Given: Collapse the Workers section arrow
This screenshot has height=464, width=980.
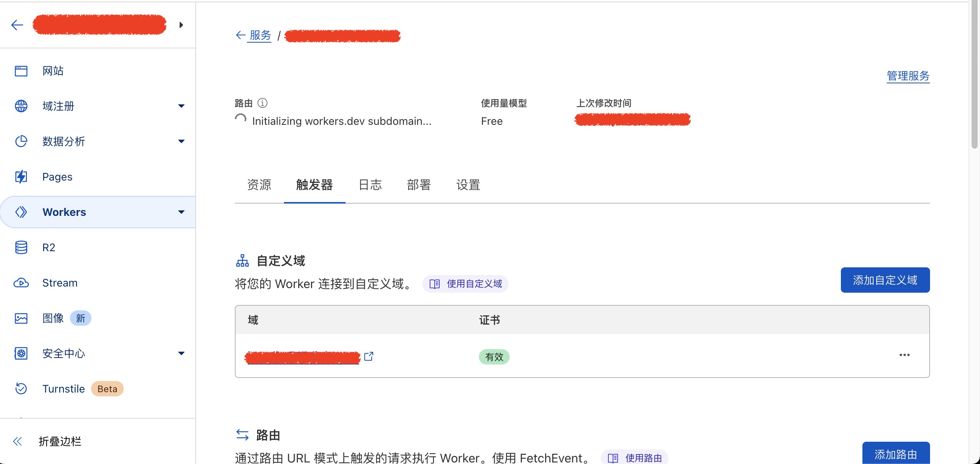Looking at the screenshot, I should click(x=181, y=212).
